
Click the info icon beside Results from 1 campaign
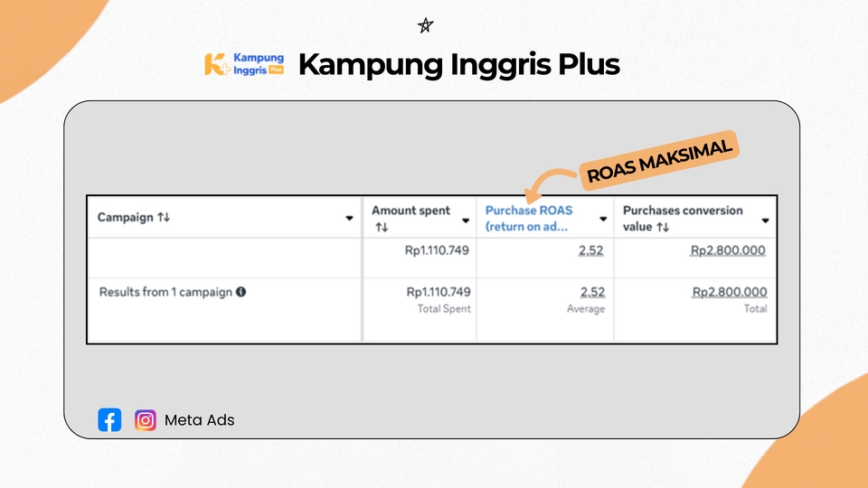[x=241, y=292]
